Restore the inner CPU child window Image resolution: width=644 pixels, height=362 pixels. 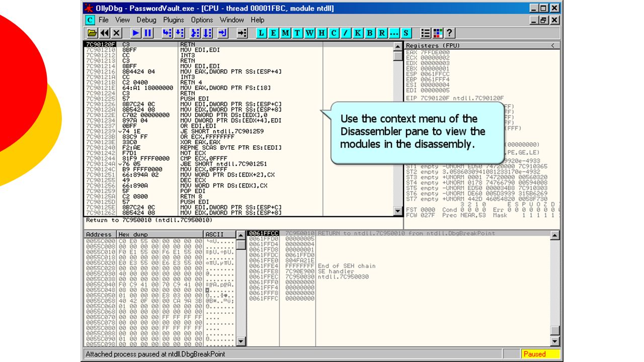(543, 20)
